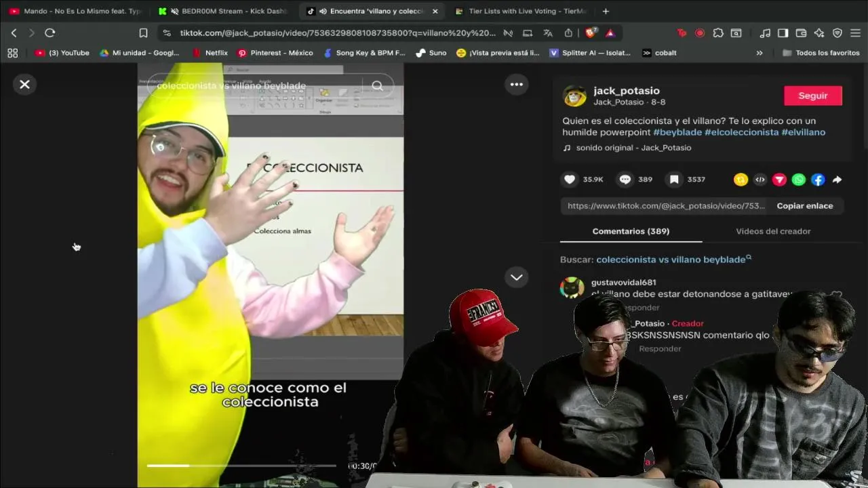
Task: Open the browser hamburger main menu
Action: (855, 33)
